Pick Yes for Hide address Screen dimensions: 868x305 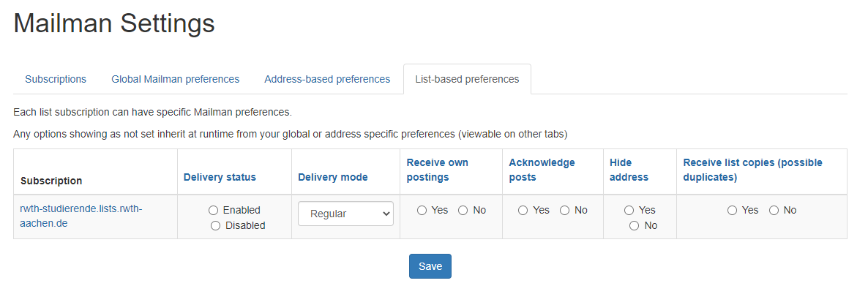tap(629, 211)
